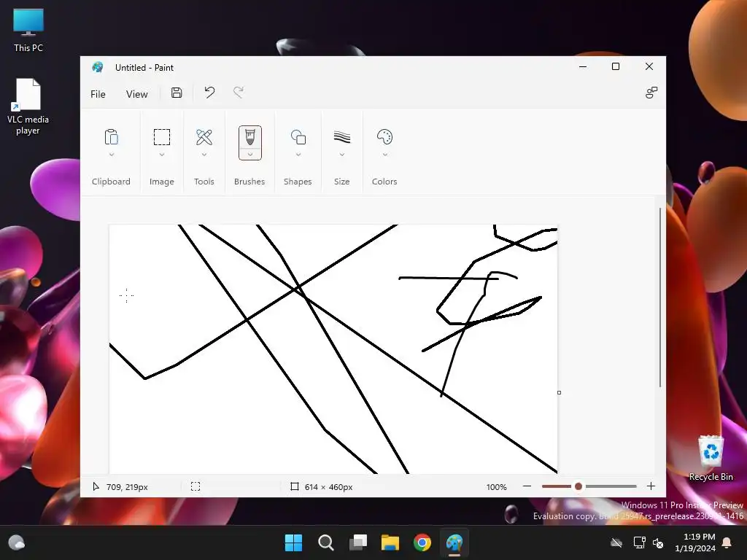The image size is (747, 560).
Task: Select the Brushes tool icon
Action: tap(250, 136)
